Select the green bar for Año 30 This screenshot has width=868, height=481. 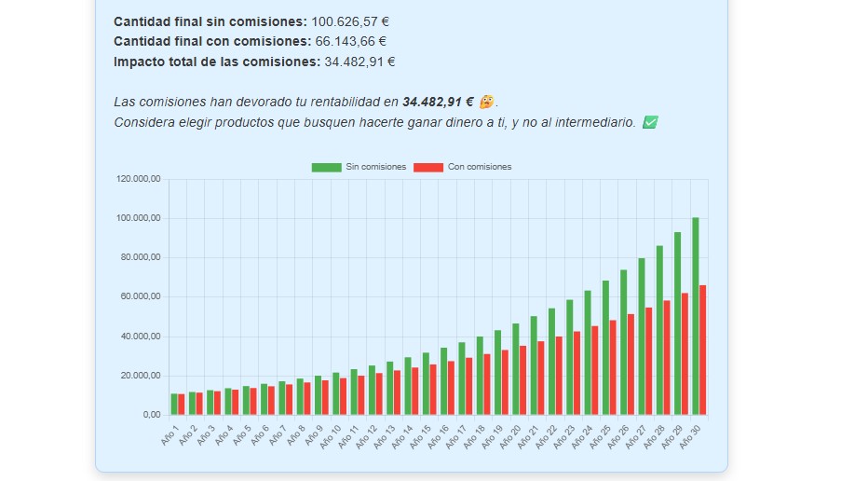(x=696, y=316)
